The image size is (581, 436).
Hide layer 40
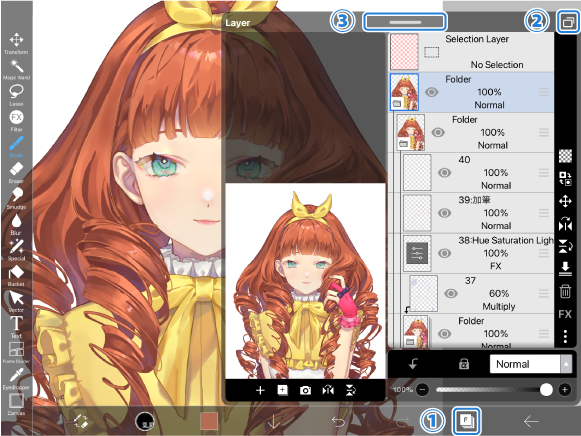click(x=444, y=173)
